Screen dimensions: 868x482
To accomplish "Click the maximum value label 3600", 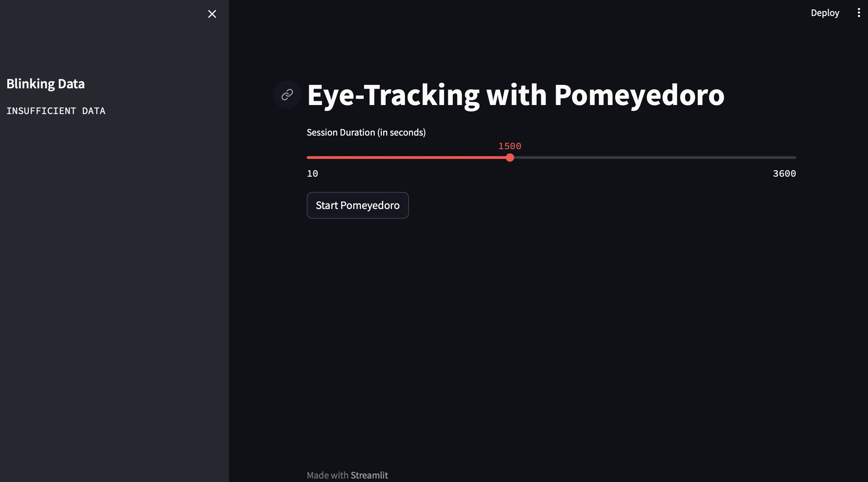I will [784, 173].
